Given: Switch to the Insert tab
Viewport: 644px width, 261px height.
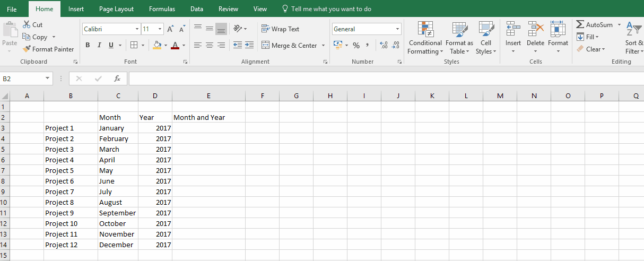Looking at the screenshot, I should tap(76, 9).
